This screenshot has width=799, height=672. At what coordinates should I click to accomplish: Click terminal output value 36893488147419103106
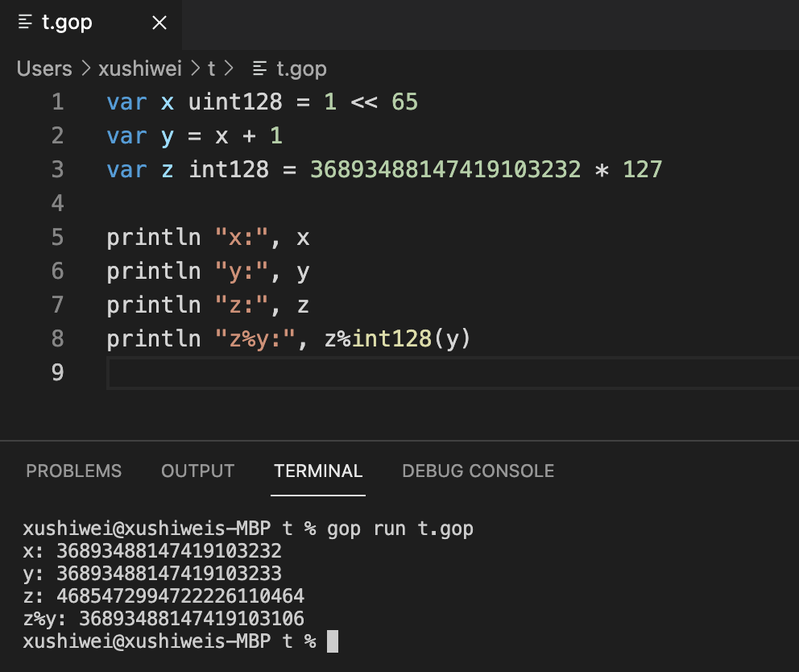(191, 619)
